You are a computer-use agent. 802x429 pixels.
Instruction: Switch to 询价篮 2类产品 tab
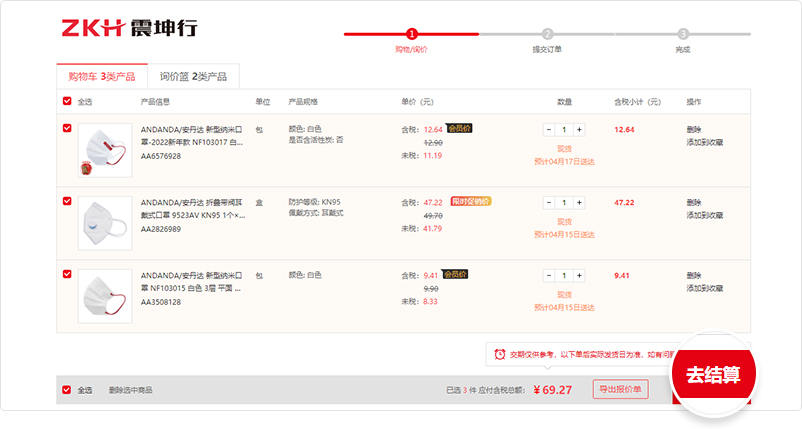[x=193, y=77]
